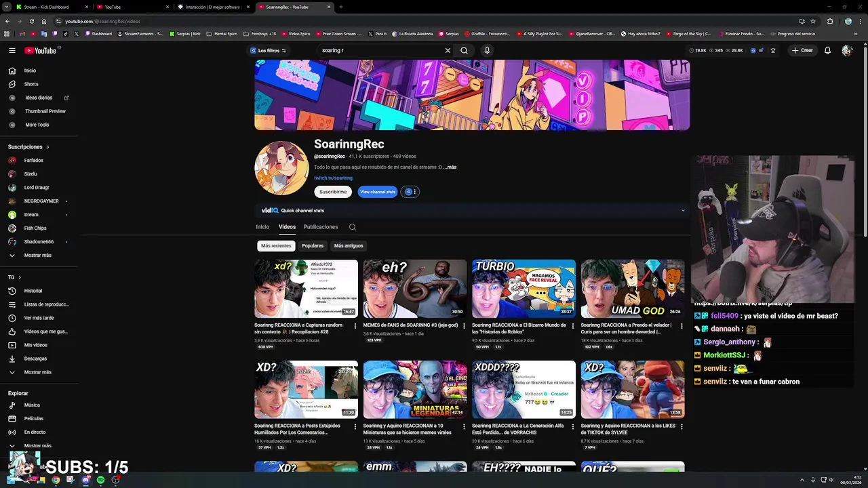868x488 pixels.
Task: Open the 'xd?' Capturas random video thumbnail
Action: [306, 289]
